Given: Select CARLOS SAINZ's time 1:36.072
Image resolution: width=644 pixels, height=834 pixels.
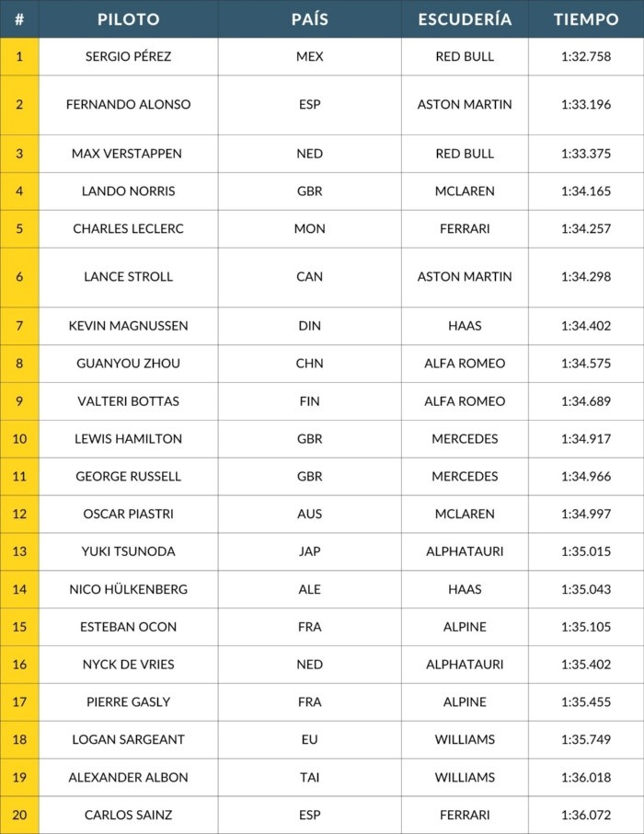Looking at the screenshot, I should (x=586, y=815).
